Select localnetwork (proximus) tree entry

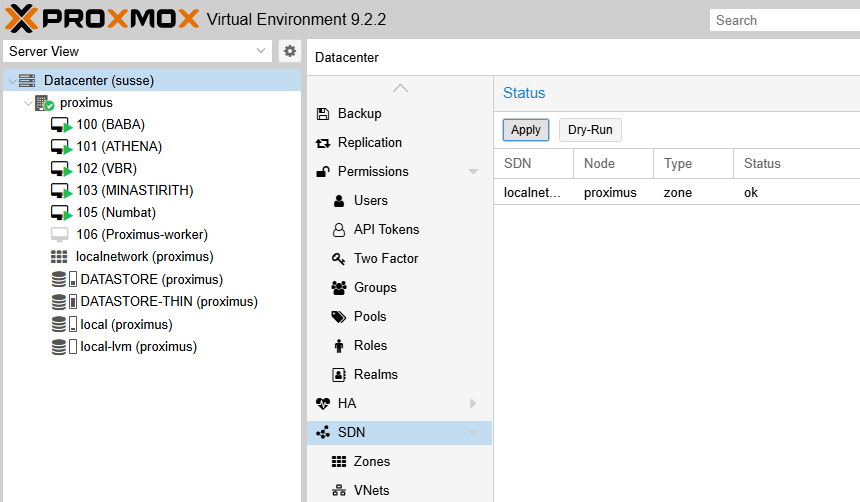tap(145, 257)
